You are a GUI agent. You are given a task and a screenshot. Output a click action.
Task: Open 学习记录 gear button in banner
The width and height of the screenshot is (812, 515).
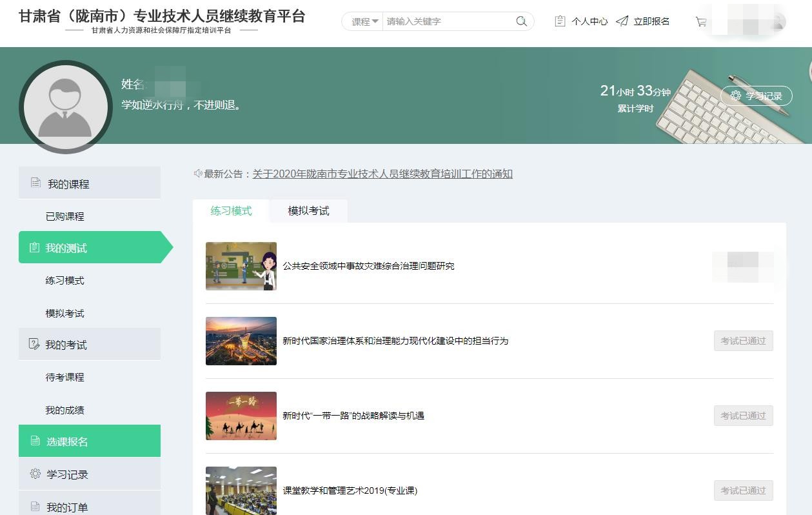pos(756,96)
